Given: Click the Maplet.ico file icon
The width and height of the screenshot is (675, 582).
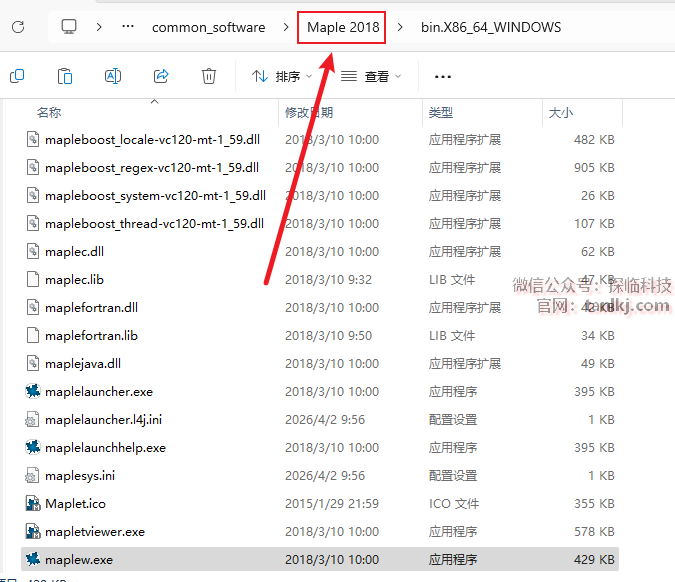Looking at the screenshot, I should [33, 503].
